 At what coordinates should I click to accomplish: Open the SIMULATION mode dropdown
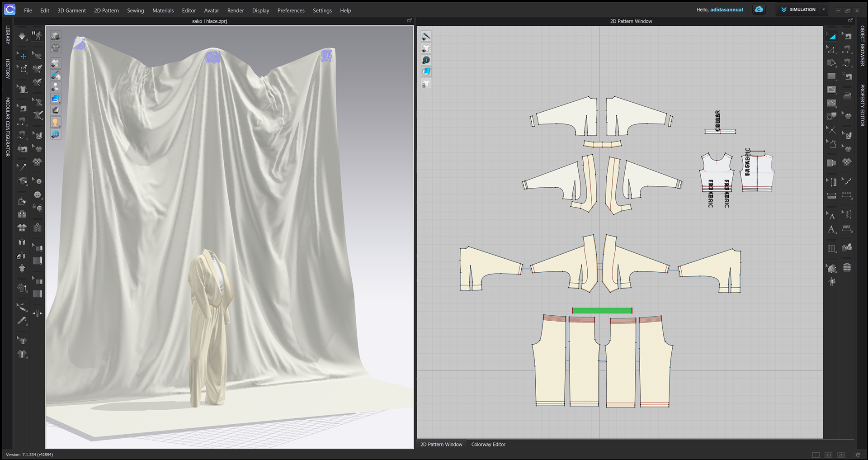(x=802, y=9)
